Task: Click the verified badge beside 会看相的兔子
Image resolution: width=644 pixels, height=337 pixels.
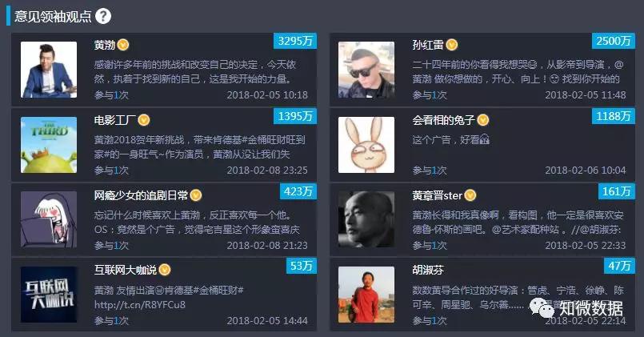Action: click(x=483, y=120)
